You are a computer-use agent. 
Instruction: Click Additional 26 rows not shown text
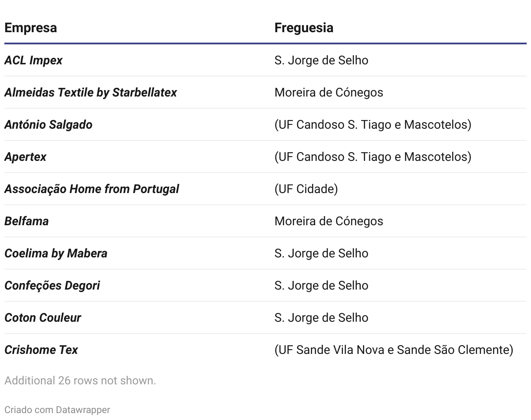coord(80,380)
